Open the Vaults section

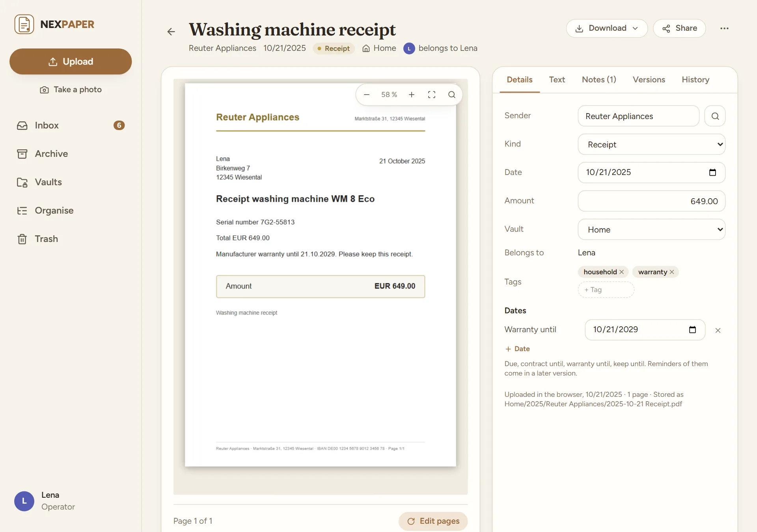[x=71, y=182]
